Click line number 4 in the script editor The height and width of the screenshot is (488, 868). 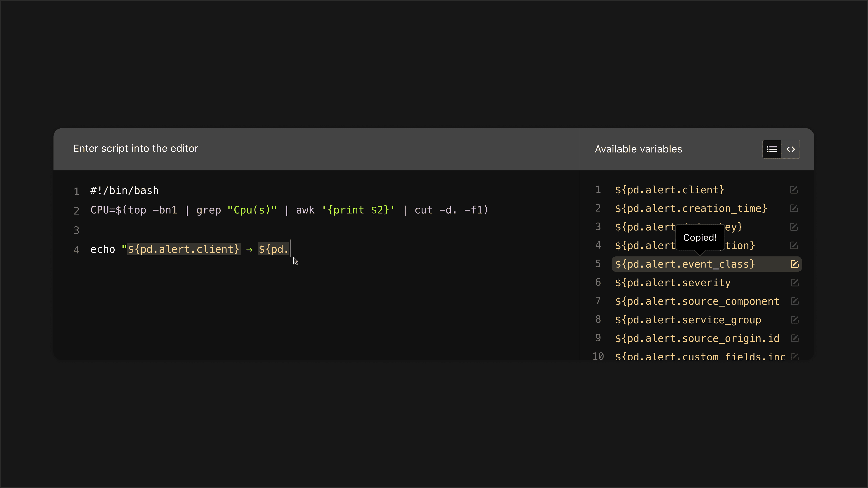click(x=76, y=250)
